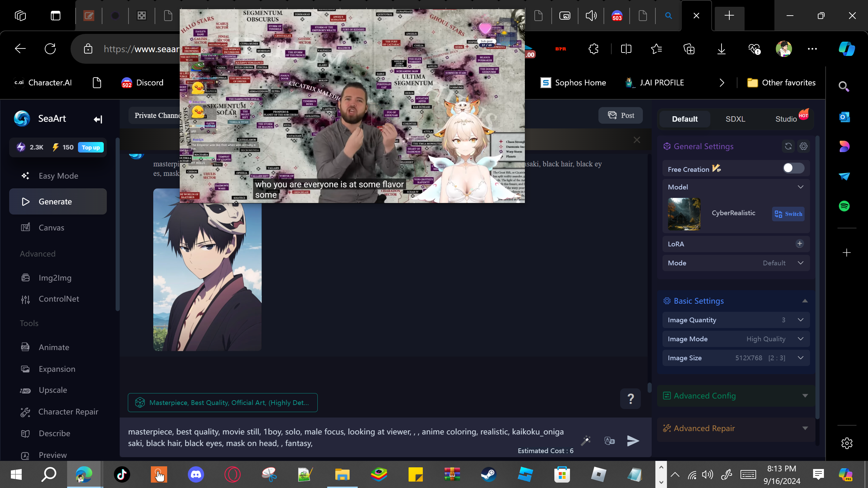Open Steam from the taskbar
The image size is (868, 488).
coord(489,474)
